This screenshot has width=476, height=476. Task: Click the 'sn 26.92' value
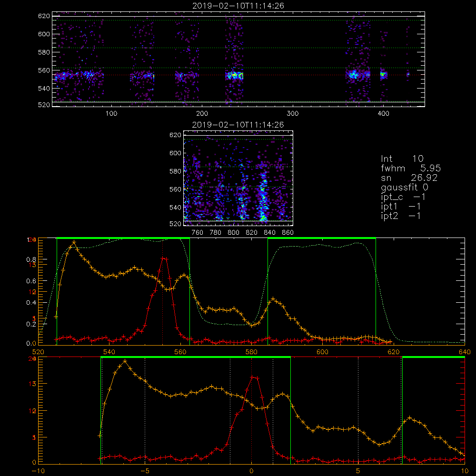click(409, 178)
